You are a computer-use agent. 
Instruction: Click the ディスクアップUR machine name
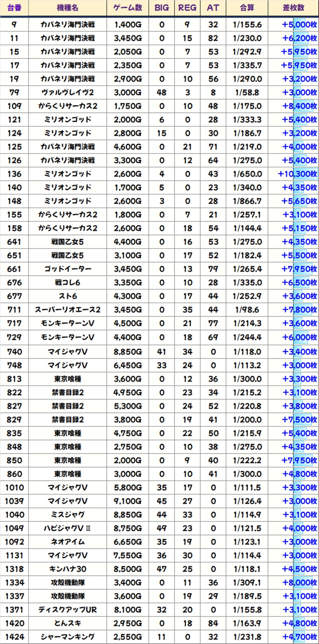(68, 610)
